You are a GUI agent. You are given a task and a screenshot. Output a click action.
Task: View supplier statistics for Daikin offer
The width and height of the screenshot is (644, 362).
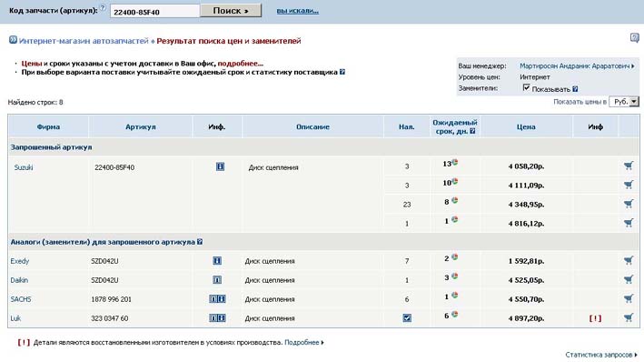click(x=455, y=276)
